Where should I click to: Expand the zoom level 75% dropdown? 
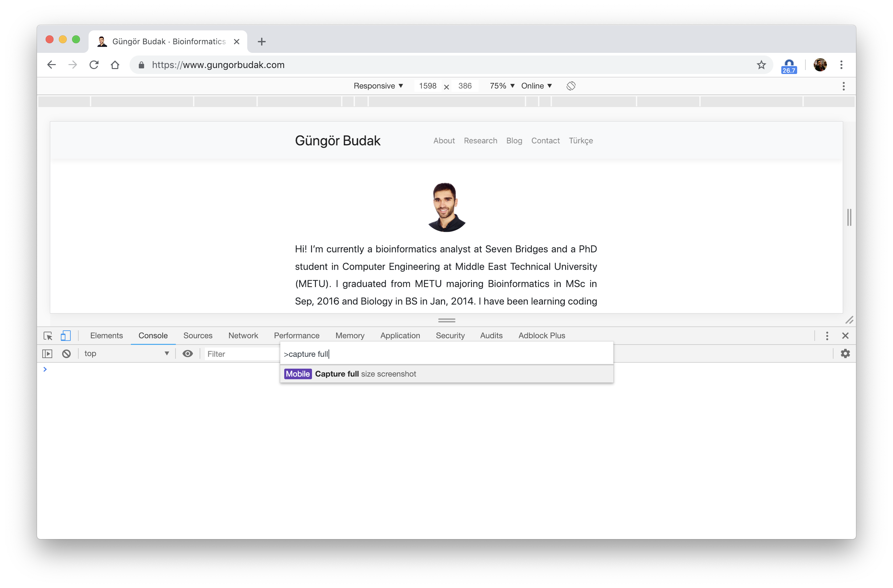pos(500,86)
